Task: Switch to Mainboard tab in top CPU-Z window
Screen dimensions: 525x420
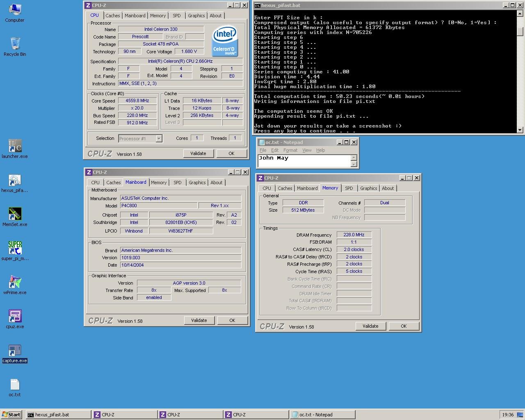Action: pyautogui.click(x=135, y=16)
